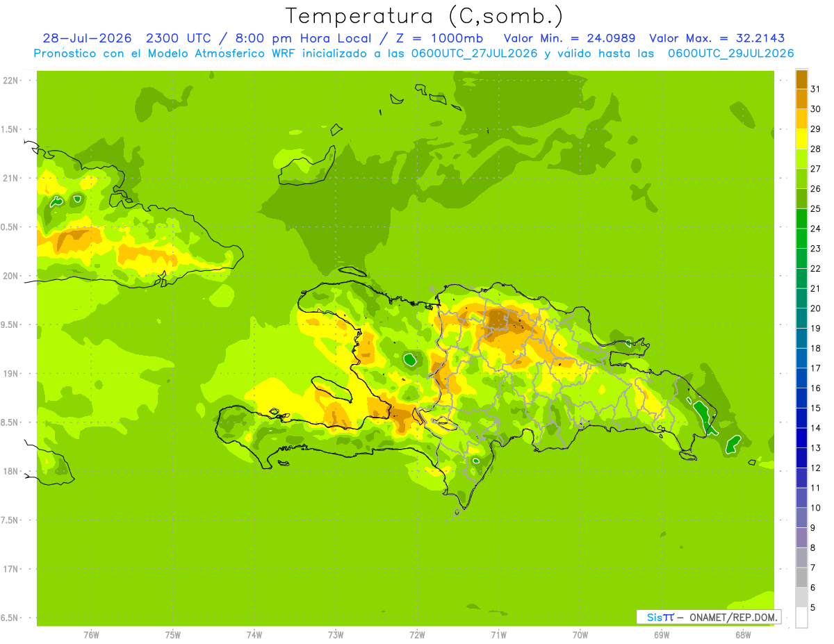834x644 pixels.
Task: Click the "72W" longitude label
Action: [417, 635]
